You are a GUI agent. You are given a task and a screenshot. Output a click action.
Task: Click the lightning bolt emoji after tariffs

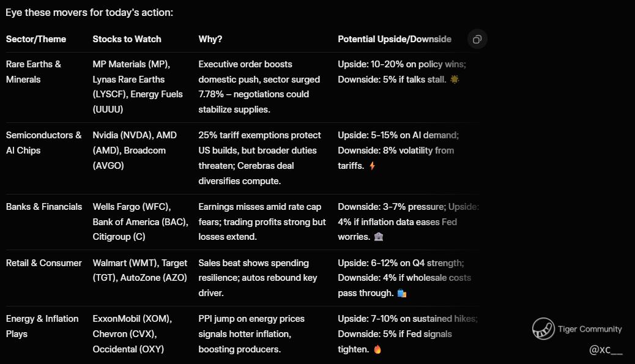372,166
